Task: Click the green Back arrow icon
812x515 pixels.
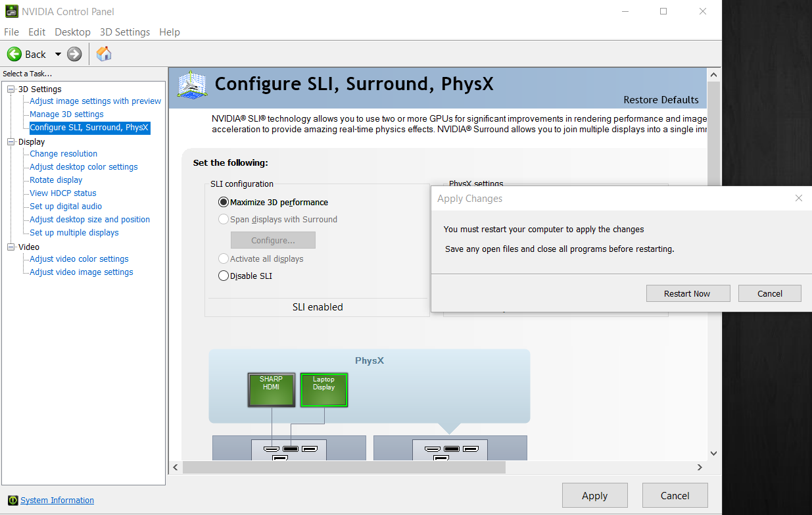Action: (x=14, y=54)
